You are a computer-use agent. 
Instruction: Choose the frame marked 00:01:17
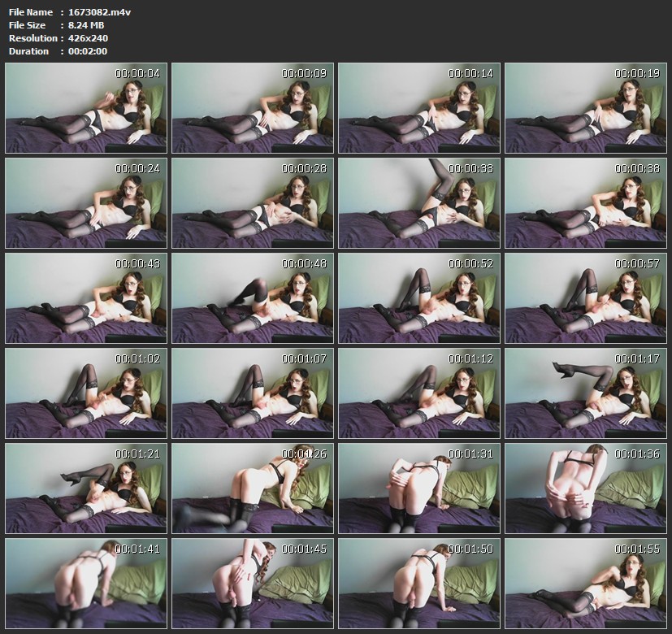[586, 393]
